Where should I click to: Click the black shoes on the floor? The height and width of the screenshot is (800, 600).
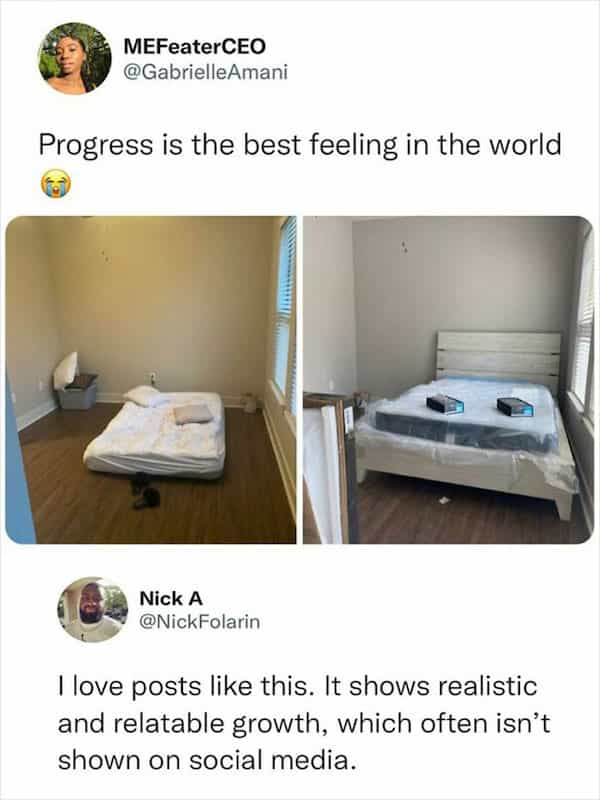(144, 491)
